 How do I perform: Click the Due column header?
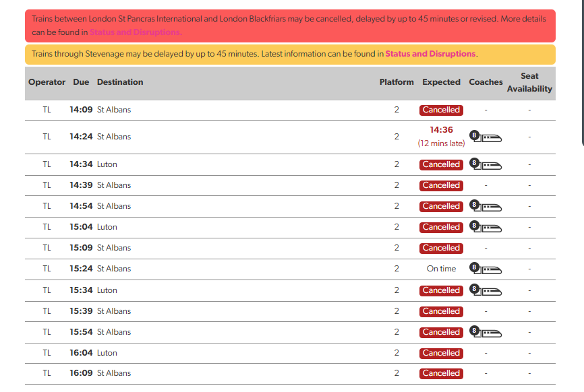(81, 82)
